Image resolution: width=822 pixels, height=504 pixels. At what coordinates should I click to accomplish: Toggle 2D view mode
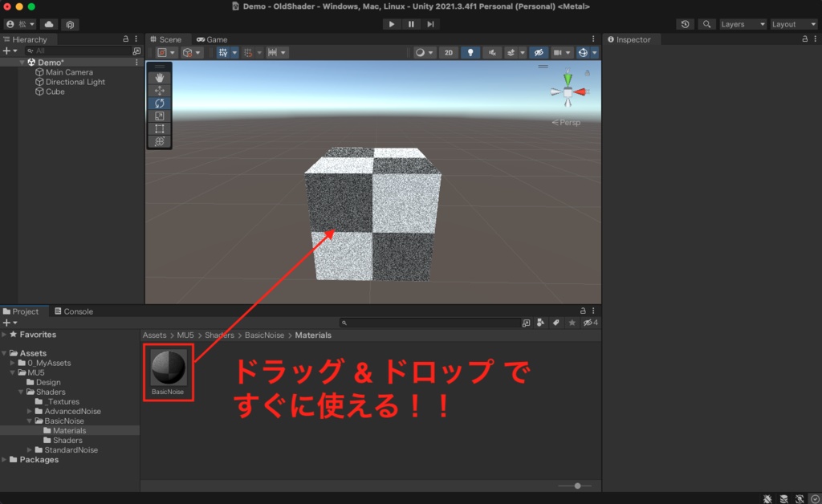448,52
